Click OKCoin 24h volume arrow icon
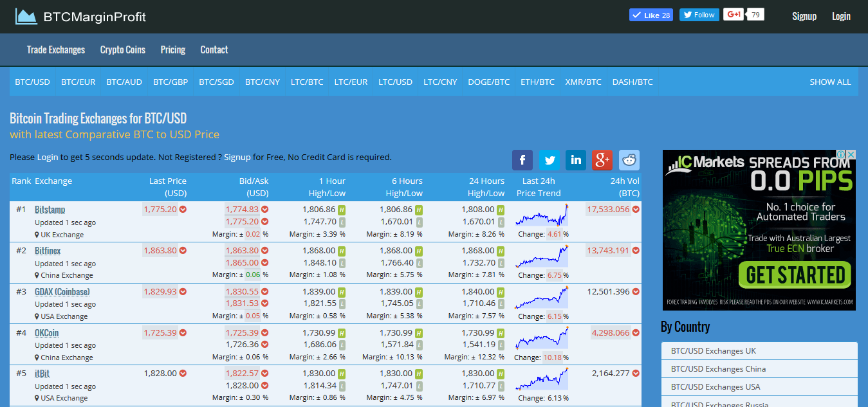868x407 pixels. [636, 332]
